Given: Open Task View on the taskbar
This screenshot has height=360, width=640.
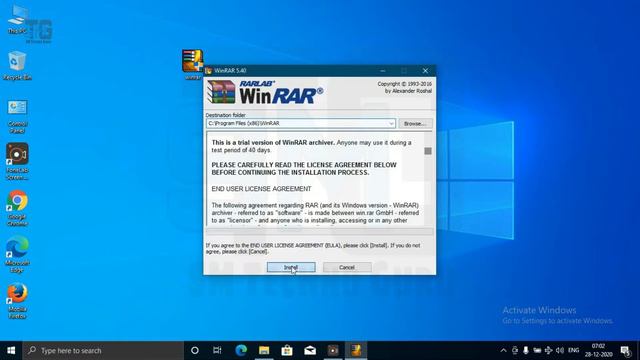Looking at the screenshot, I should tap(217, 351).
